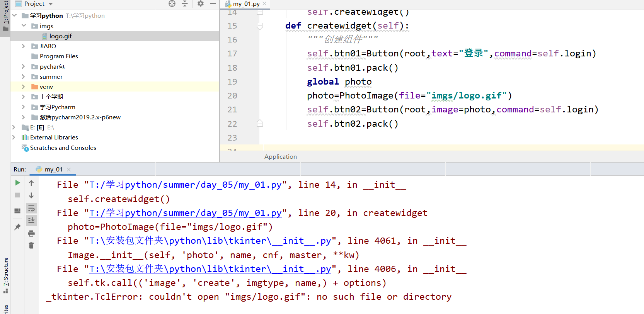Jump up the stack trace with up arrow
The image size is (644, 314).
pos(31,183)
